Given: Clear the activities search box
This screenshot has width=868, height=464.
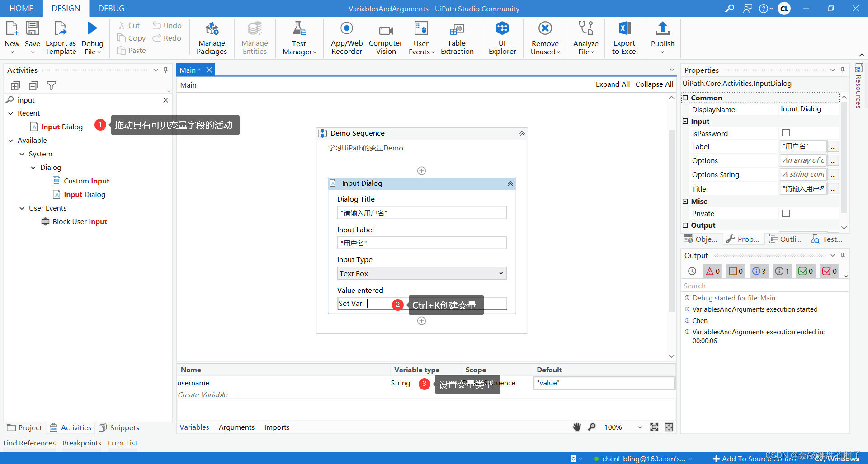Looking at the screenshot, I should coord(166,100).
